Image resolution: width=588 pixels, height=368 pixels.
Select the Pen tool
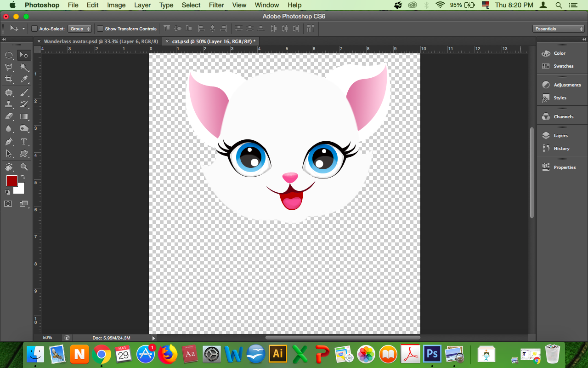point(9,142)
